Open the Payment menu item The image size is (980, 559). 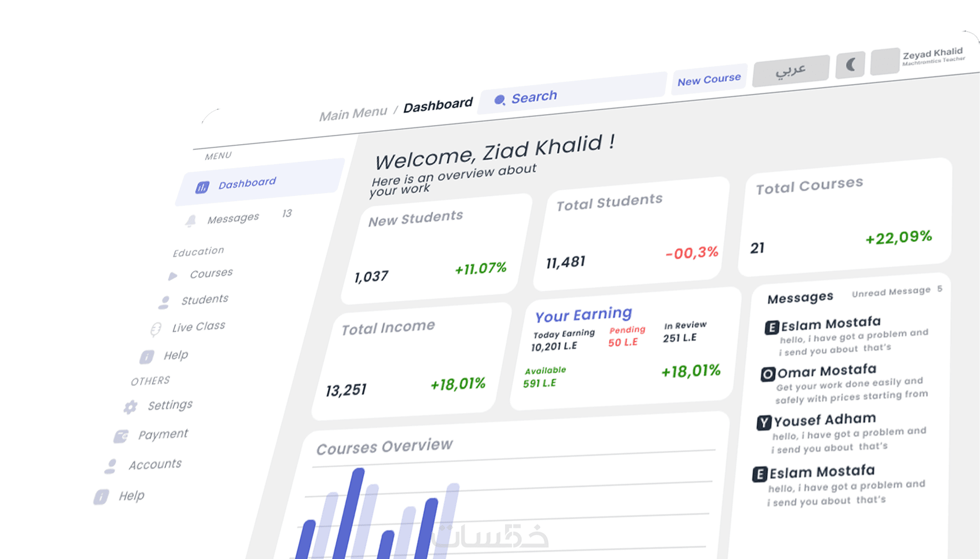coord(163,434)
